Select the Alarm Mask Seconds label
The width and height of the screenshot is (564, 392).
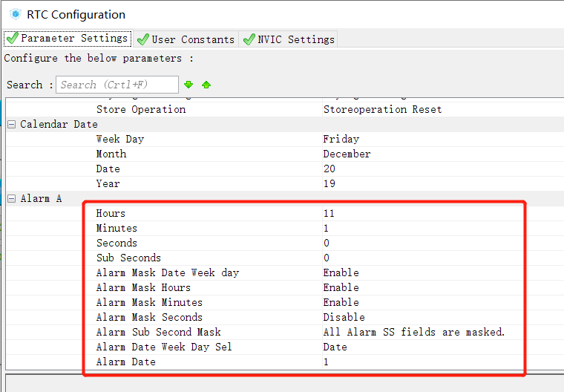coord(149,317)
